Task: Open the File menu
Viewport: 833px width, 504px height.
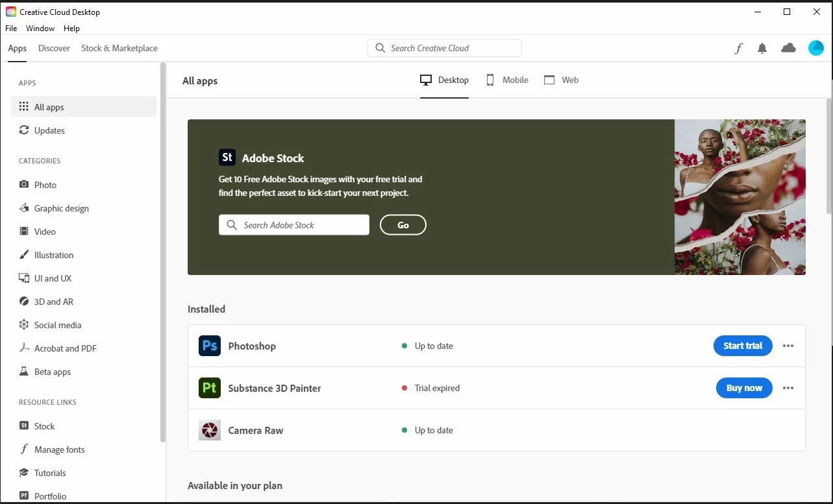Action: tap(11, 29)
